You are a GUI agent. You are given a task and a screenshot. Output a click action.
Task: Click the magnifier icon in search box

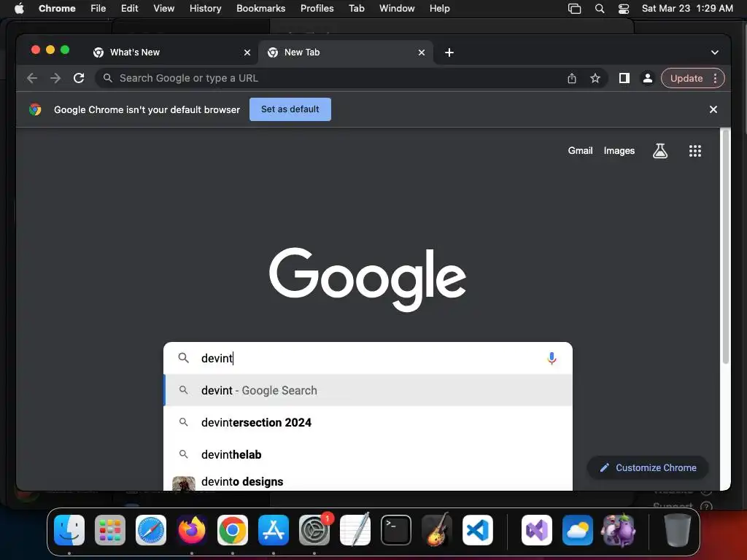point(183,357)
